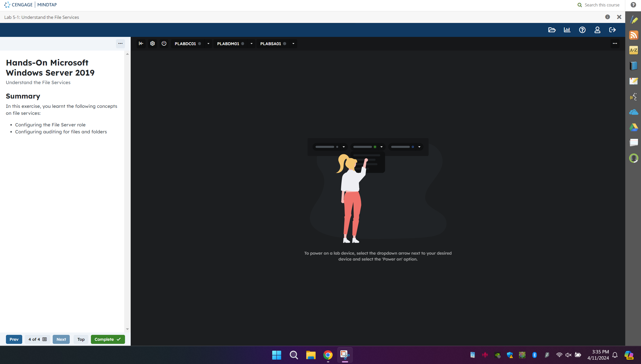
Task: Open the green circle sidebar icon
Action: coord(634,158)
